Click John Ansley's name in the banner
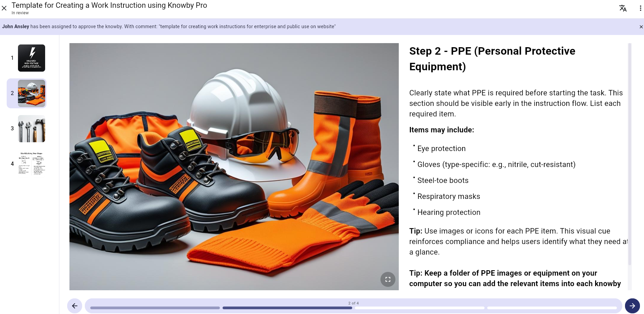Viewport: 644px width, 314px height. point(16,26)
